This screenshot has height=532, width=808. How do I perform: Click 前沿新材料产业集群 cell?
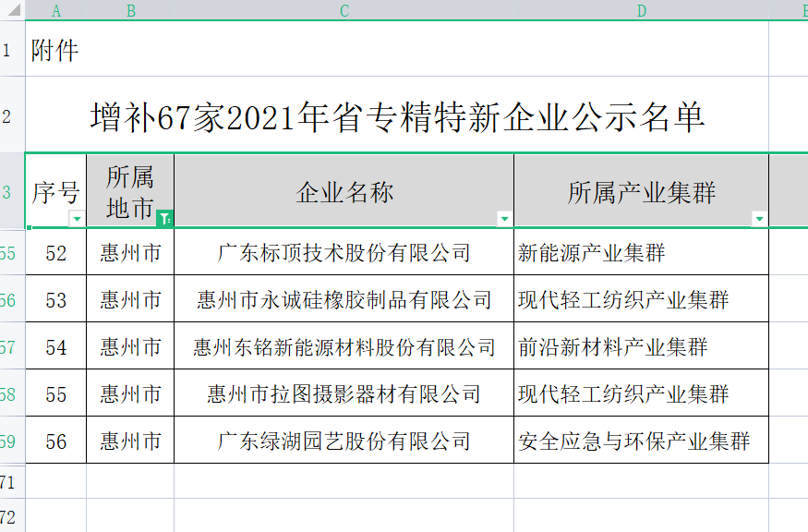[641, 346]
